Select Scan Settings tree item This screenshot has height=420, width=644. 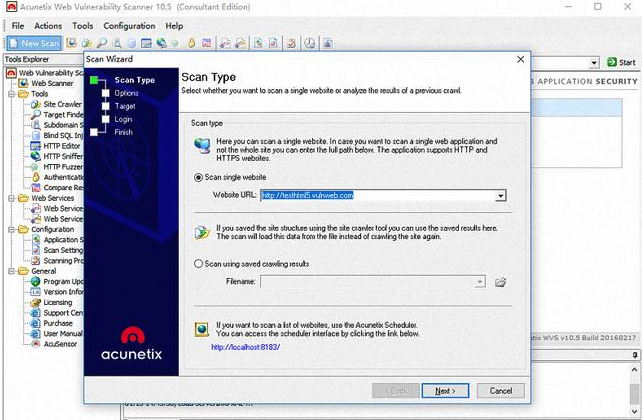pyautogui.click(x=63, y=250)
